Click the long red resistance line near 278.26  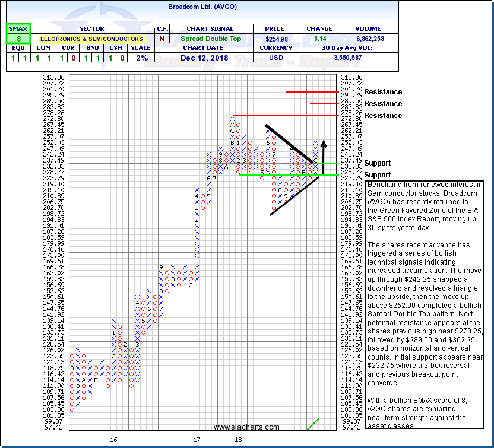(x=285, y=115)
